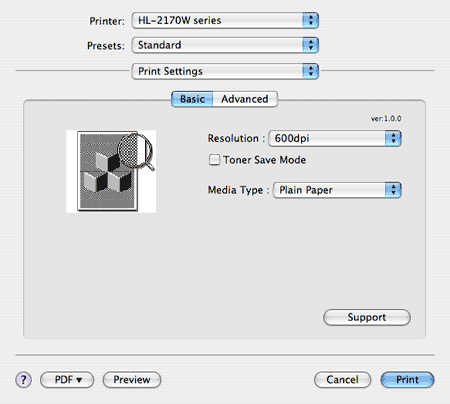The width and height of the screenshot is (450, 404).
Task: Open the Presets Standard dropdown
Action: 225,45
